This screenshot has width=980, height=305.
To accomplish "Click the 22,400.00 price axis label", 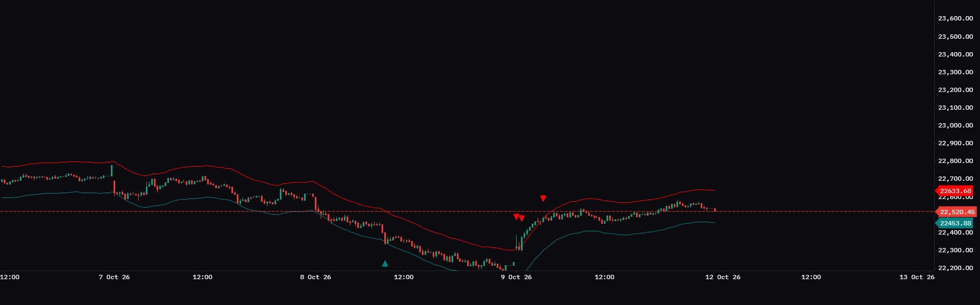I will [955, 232].
